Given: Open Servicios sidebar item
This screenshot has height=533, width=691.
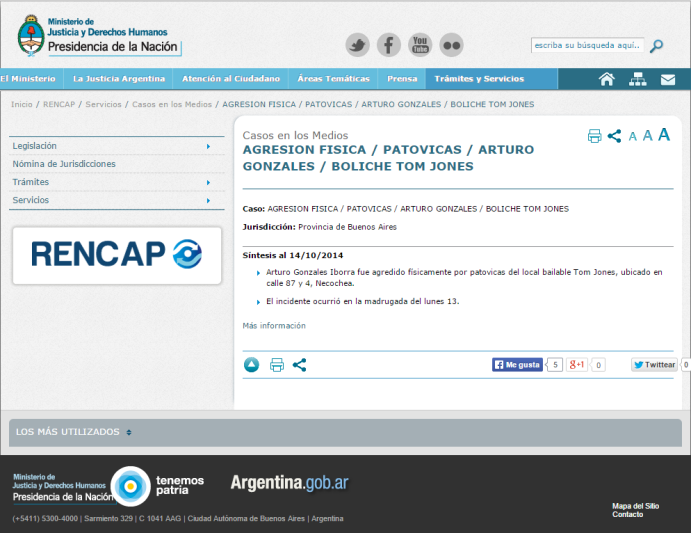Looking at the screenshot, I should point(30,200).
